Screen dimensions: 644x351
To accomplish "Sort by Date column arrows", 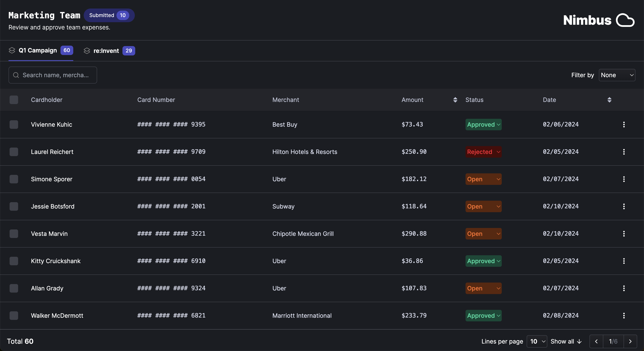I will (x=609, y=100).
